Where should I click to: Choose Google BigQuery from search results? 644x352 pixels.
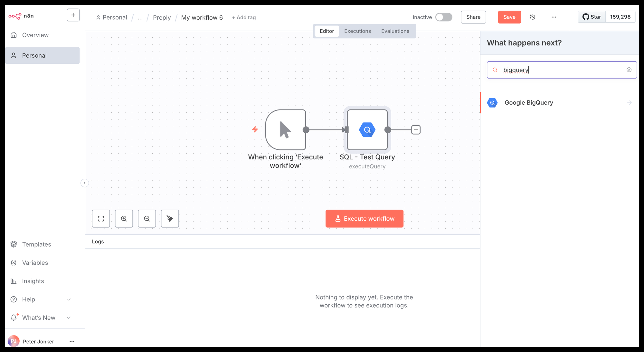(528, 103)
